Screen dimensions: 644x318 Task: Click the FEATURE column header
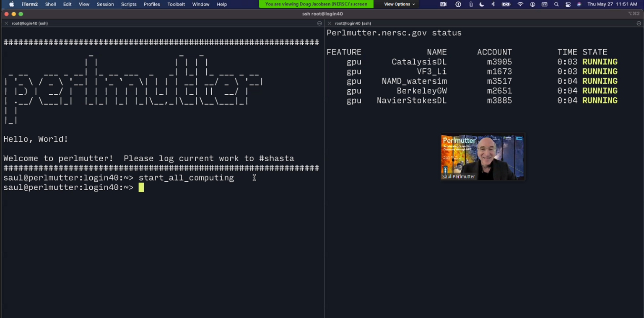(344, 52)
